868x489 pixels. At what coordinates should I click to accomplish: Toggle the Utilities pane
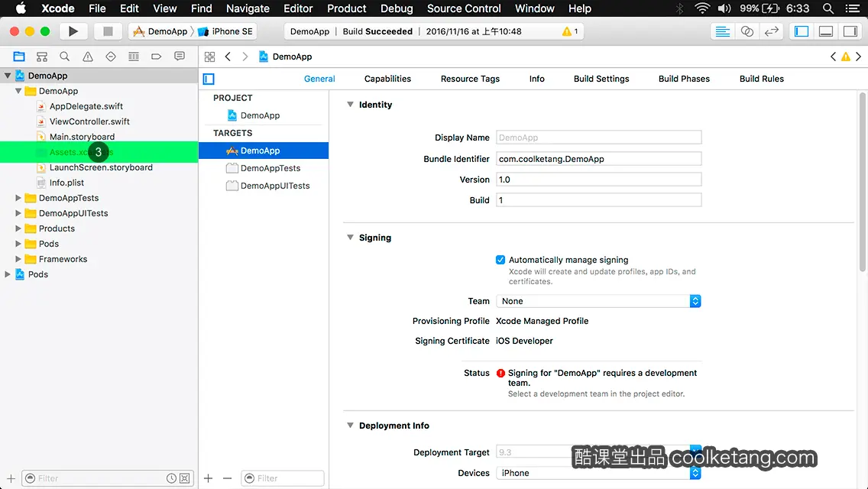(x=850, y=31)
